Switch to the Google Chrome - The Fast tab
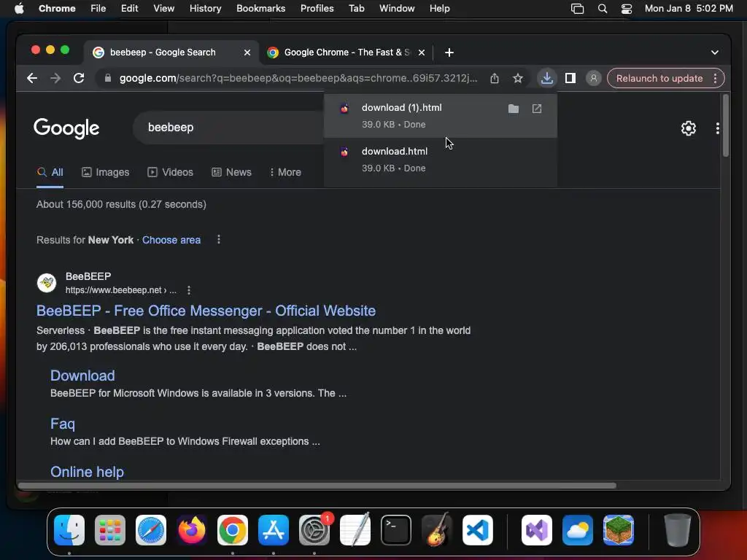 tap(347, 52)
